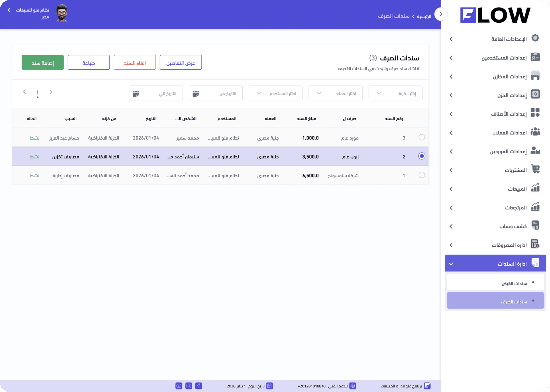Open the YouTube icon in footer
The width and height of the screenshot is (550, 392).
[x=179, y=386]
